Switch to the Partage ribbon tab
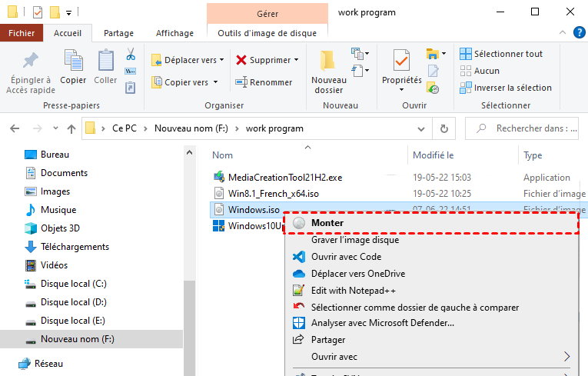The height and width of the screenshot is (376, 588). coord(118,33)
